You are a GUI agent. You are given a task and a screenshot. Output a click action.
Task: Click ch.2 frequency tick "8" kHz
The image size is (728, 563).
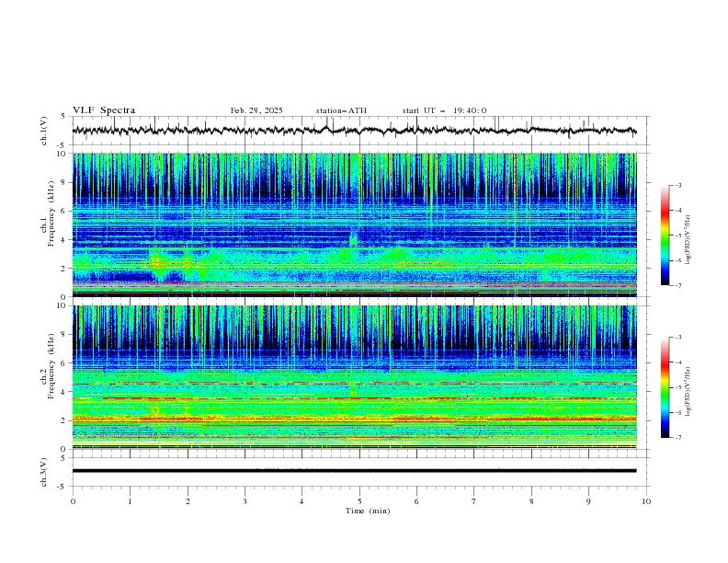64,335
